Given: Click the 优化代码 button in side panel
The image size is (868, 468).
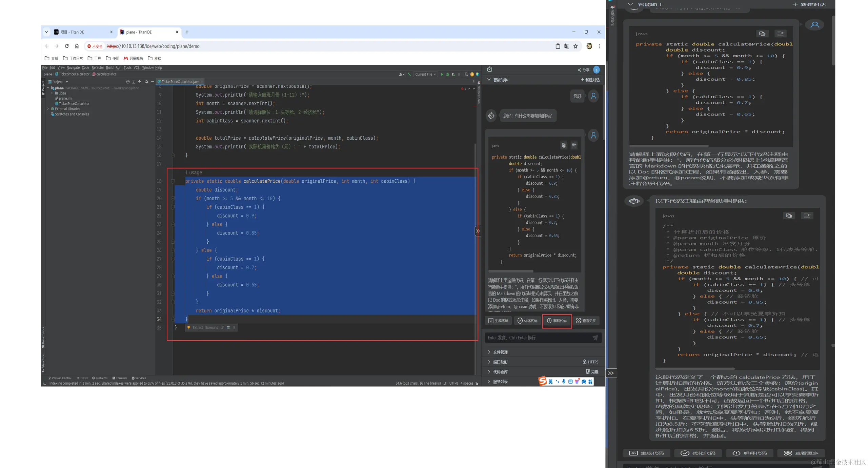Looking at the screenshot, I should coord(527,321).
